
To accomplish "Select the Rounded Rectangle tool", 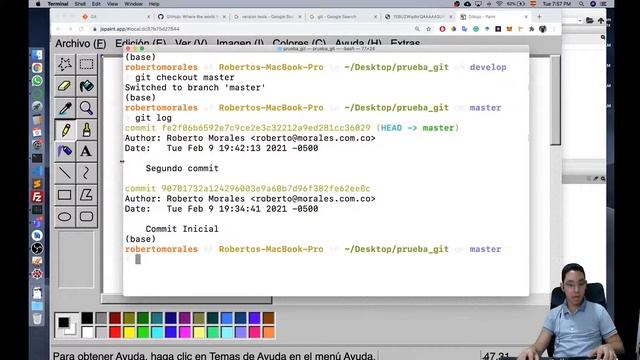I will click(x=86, y=216).
